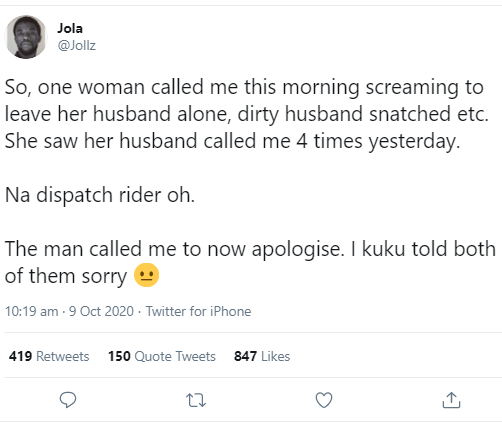Show the 847 Likes list
The height and width of the screenshot is (429, 502).
coord(262,356)
